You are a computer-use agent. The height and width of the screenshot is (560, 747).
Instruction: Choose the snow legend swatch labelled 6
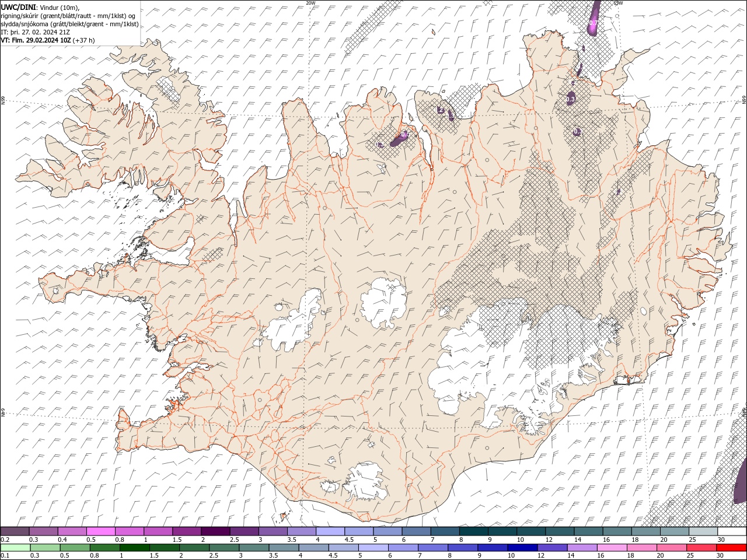click(416, 531)
